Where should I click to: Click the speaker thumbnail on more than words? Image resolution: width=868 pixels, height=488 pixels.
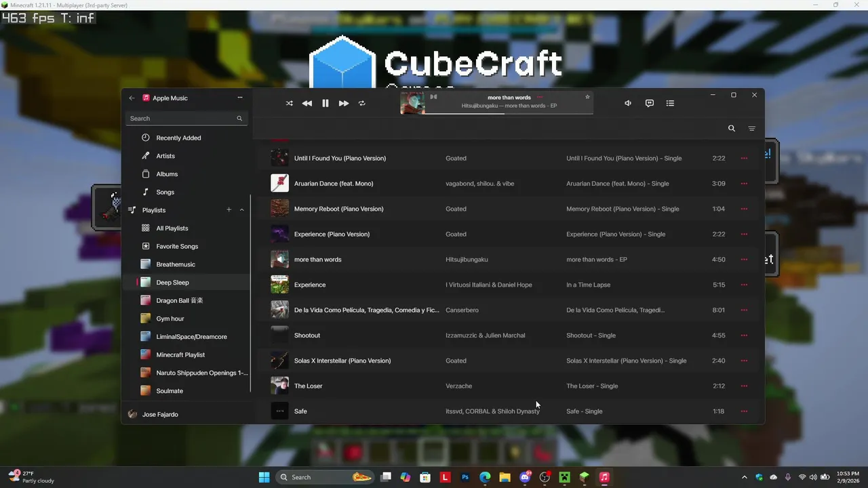[x=279, y=259]
